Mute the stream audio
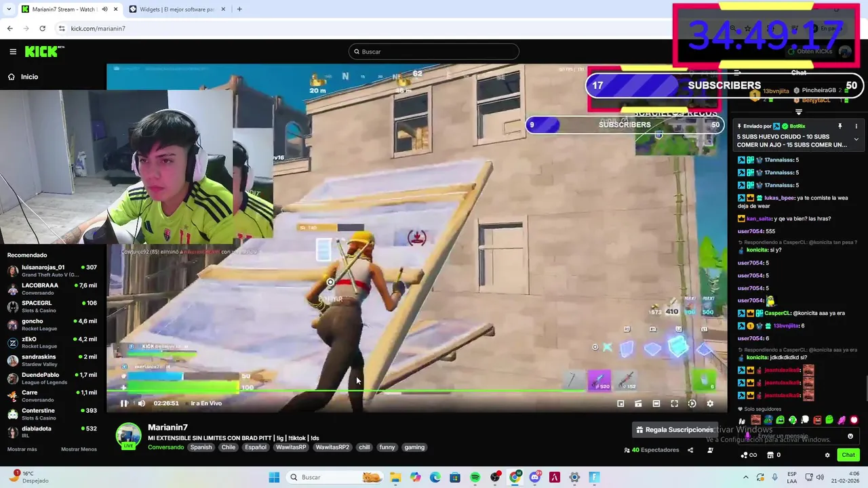The height and width of the screenshot is (488, 868). pyautogui.click(x=141, y=403)
